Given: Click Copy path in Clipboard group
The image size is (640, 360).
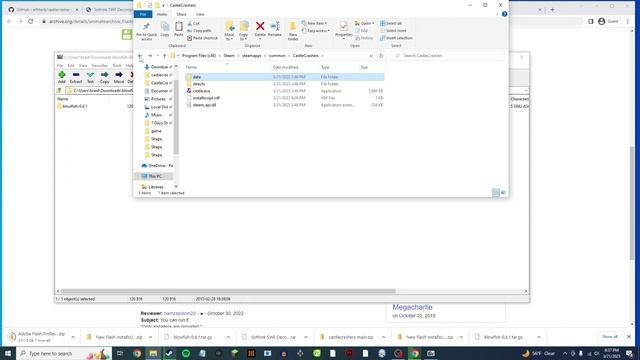Looking at the screenshot, I should coord(200,31).
